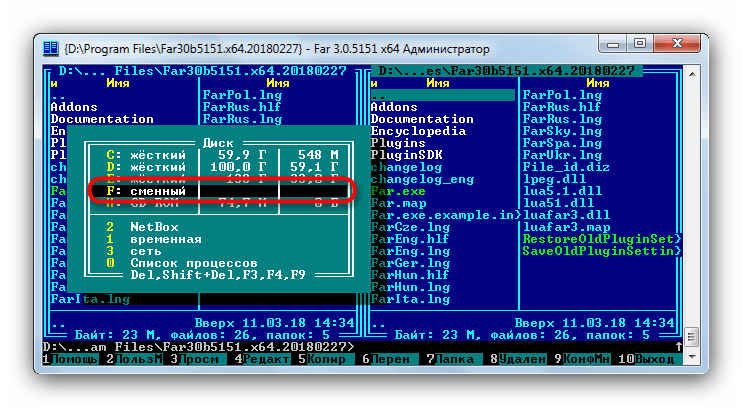
Task: Select FarHun.lng in right panel
Action: (x=410, y=287)
